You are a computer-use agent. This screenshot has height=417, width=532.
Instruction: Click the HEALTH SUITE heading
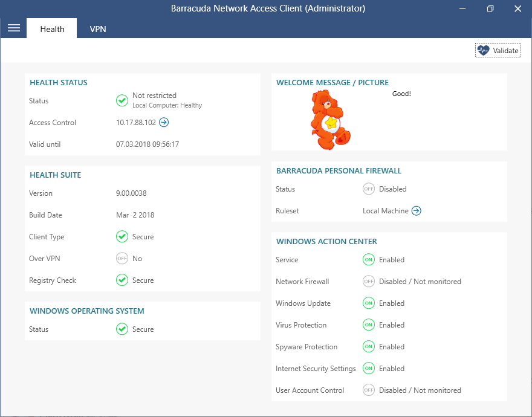(55, 175)
